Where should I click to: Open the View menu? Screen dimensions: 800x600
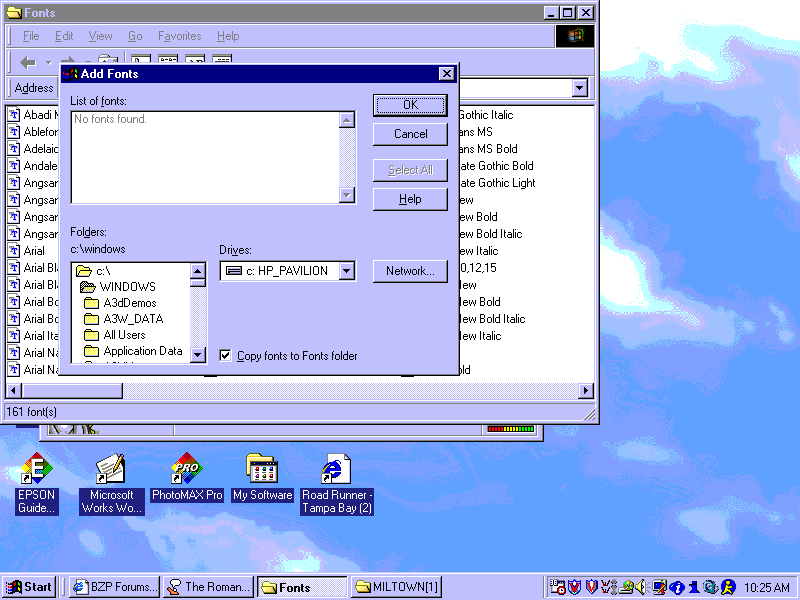pyautogui.click(x=100, y=36)
